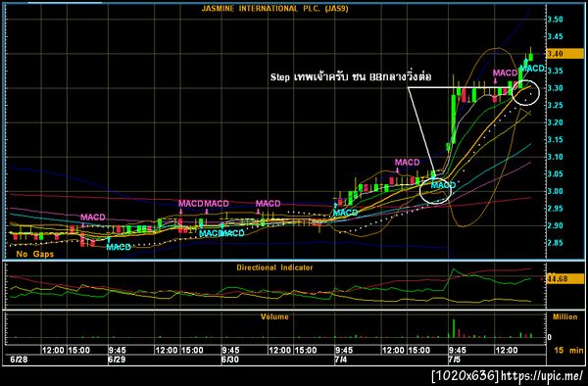
Task: Click the 9:45 time label above 6/30
Action: coord(230,351)
